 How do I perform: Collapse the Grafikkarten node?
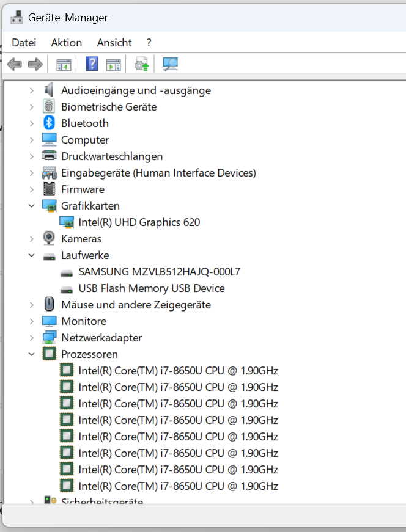pyautogui.click(x=32, y=206)
